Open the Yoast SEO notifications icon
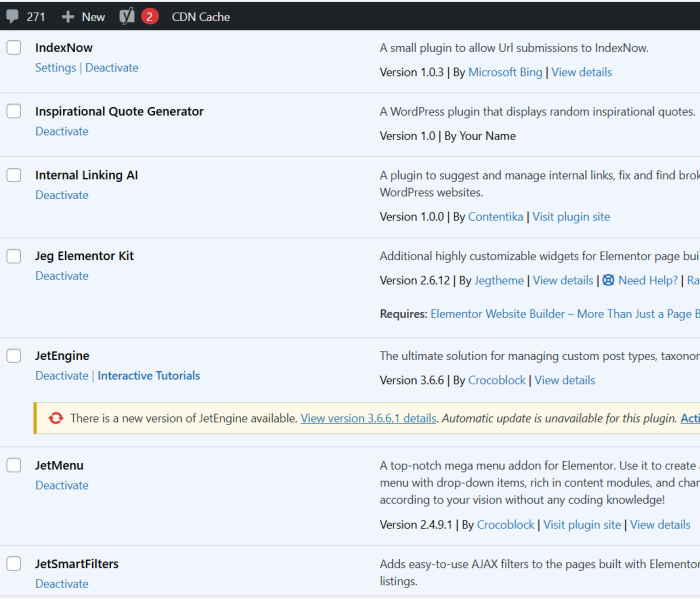 128,16
